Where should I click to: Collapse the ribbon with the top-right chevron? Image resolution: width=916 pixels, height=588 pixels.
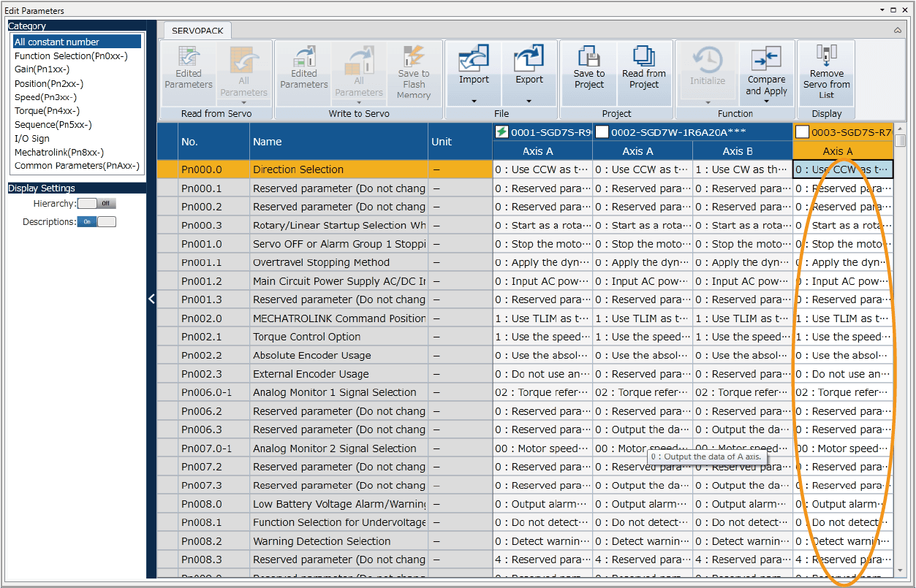897,31
